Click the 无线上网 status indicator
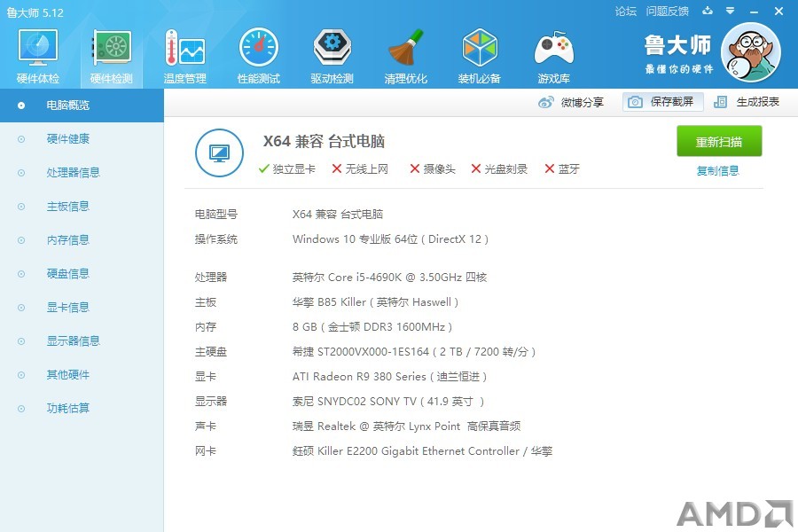Viewport: 798px width, 532px height. [360, 169]
